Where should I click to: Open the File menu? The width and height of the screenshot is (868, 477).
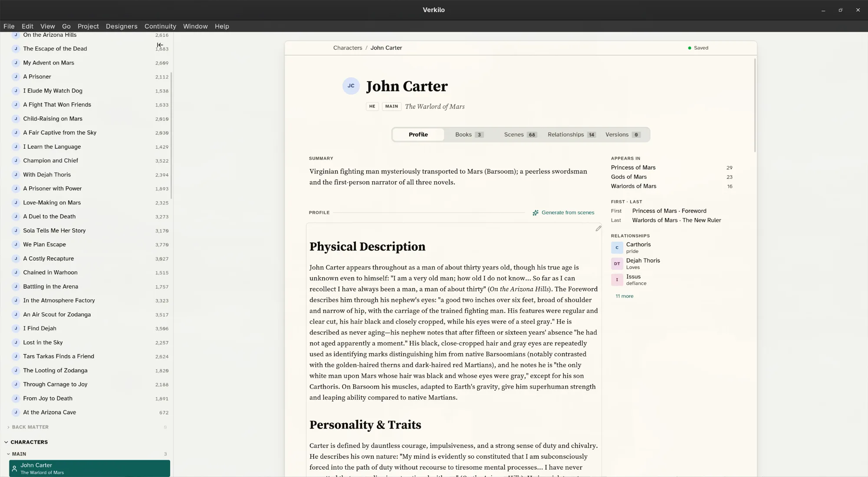(9, 26)
